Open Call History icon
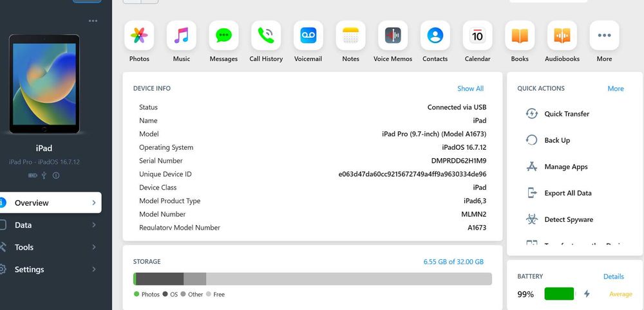The height and width of the screenshot is (310, 644). pos(266,35)
